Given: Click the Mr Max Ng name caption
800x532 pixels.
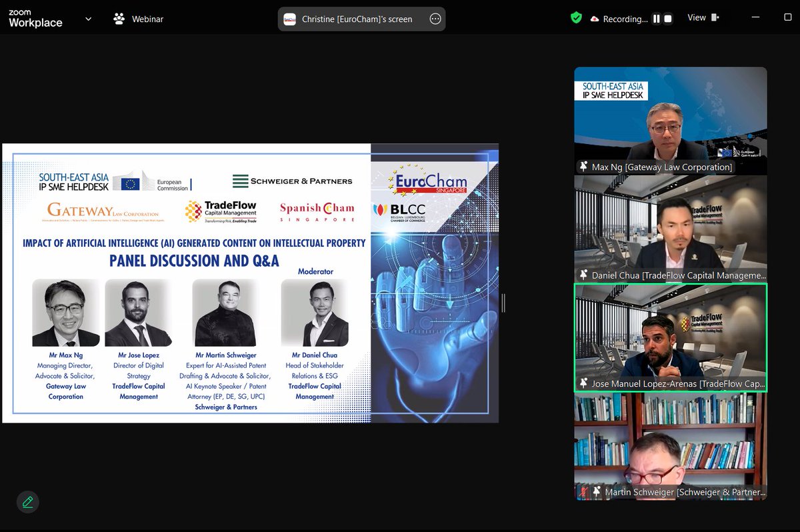Looking at the screenshot, I should tap(66, 355).
